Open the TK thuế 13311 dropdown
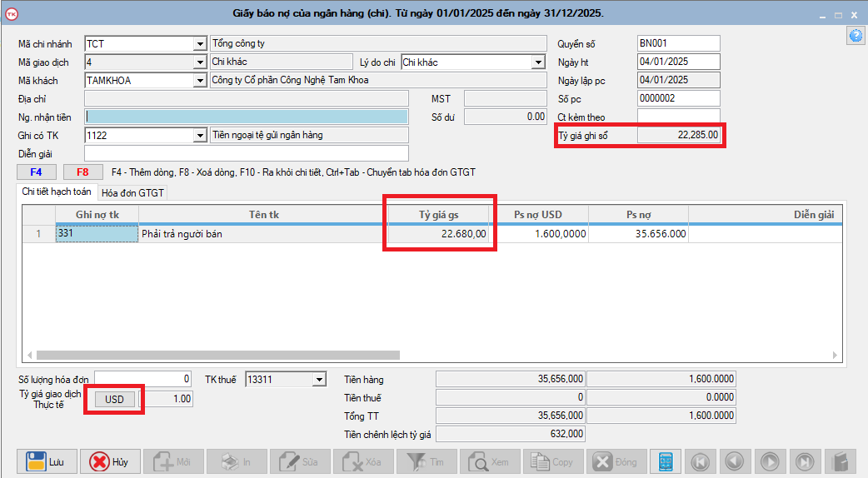Viewport: 868px width, 478px height. click(x=318, y=380)
